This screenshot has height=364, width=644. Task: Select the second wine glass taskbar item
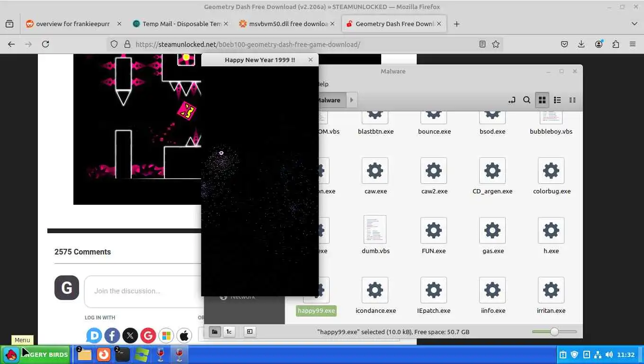pyautogui.click(x=179, y=355)
